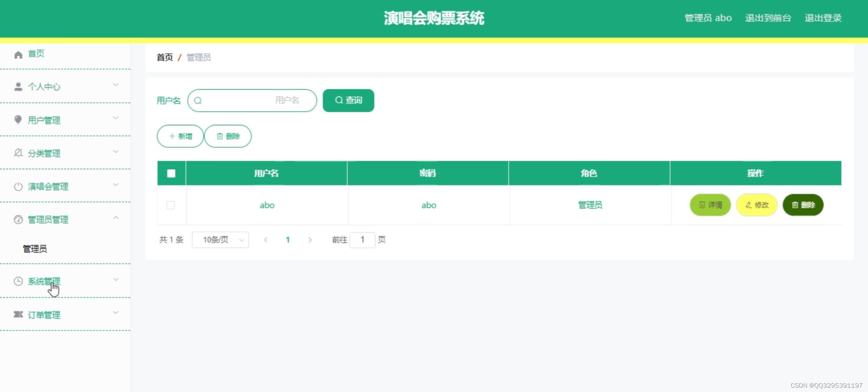Tick the select-all checkbox in table header
The width and height of the screenshot is (868, 392).
171,173
